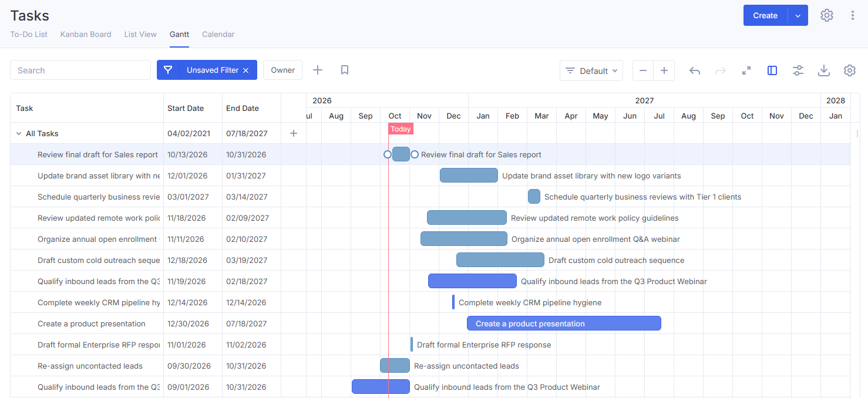The image size is (868, 398).
Task: Switch to the To-Do List tab
Action: [29, 34]
